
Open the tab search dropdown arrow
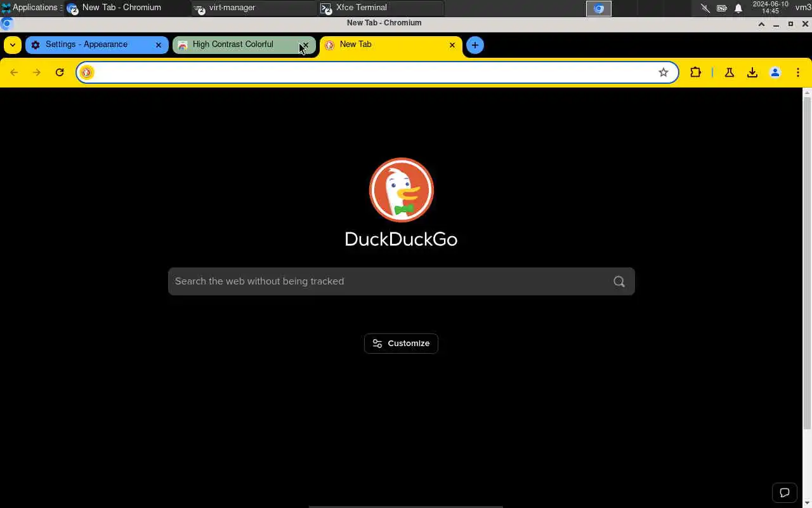coord(13,45)
